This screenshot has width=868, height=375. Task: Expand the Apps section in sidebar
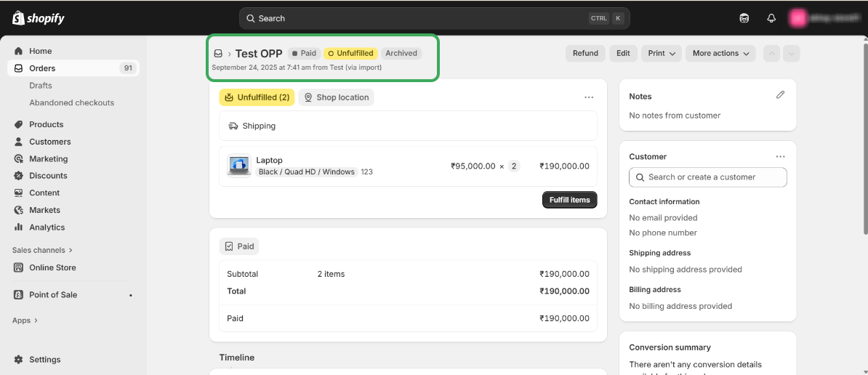[25, 320]
